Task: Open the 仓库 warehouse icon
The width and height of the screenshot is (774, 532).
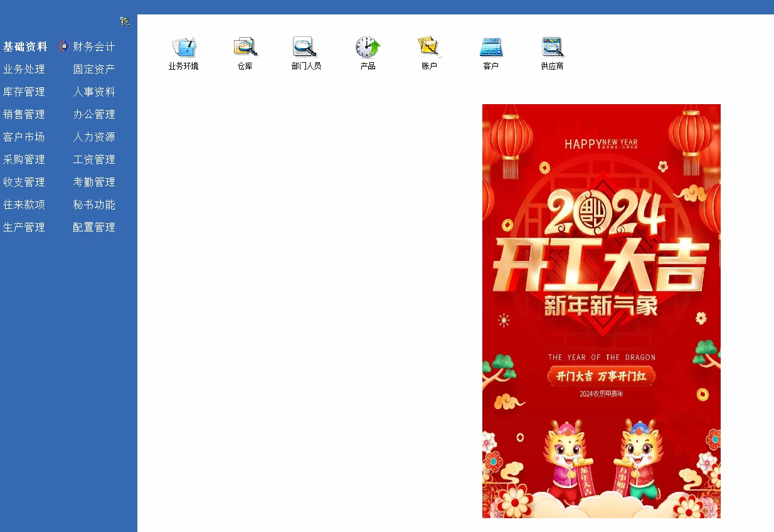Action: (x=245, y=48)
